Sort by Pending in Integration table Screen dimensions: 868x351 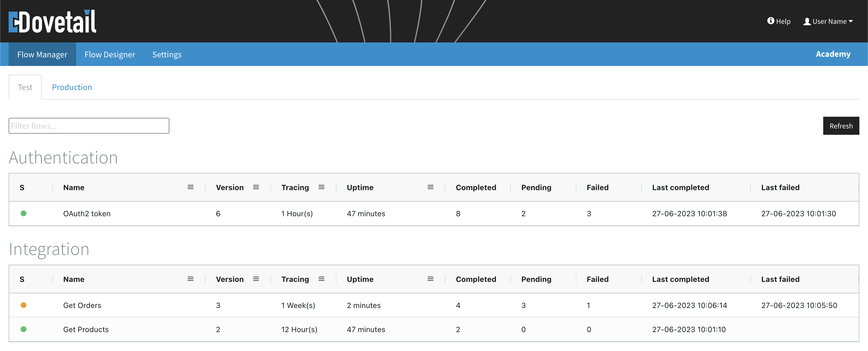point(536,279)
